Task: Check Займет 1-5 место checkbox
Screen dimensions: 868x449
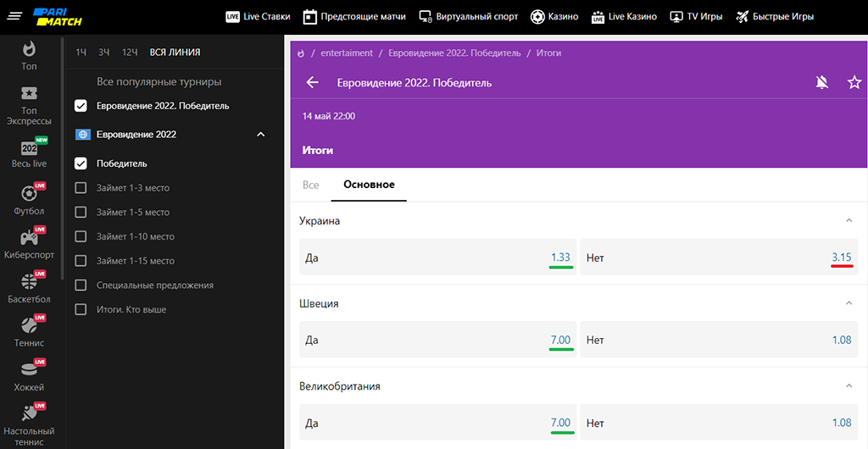Action: click(x=81, y=213)
